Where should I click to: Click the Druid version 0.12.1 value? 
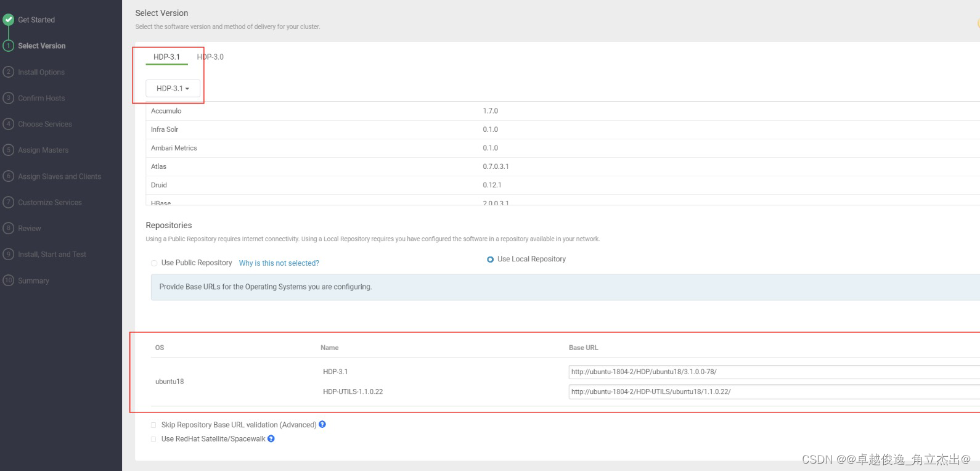click(492, 185)
